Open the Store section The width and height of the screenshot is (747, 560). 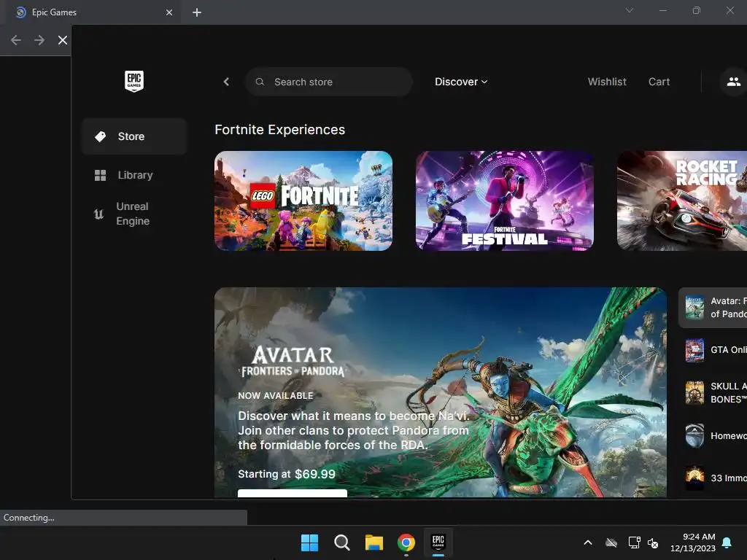point(134,136)
